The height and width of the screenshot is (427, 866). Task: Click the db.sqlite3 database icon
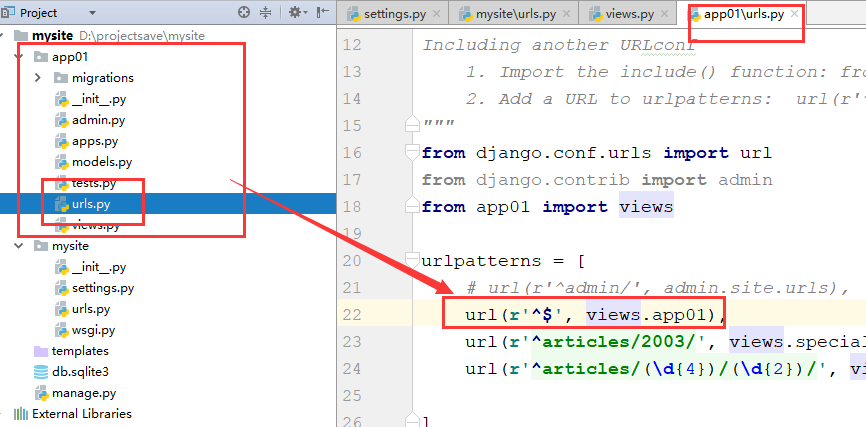click(x=41, y=372)
